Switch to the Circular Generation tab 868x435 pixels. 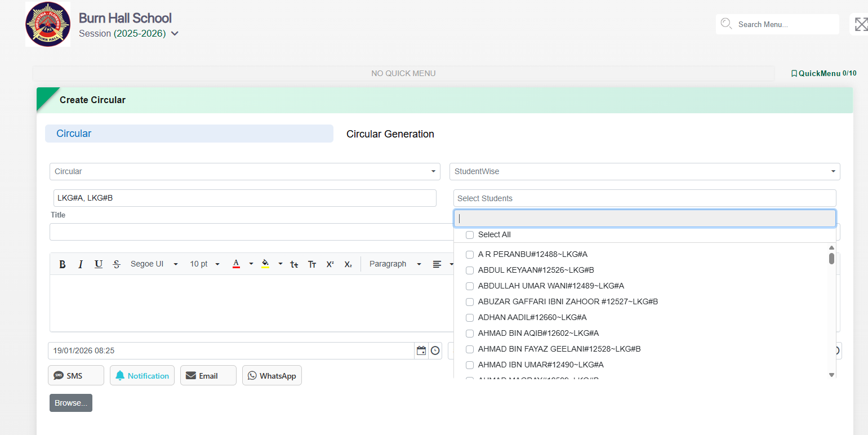coord(390,134)
